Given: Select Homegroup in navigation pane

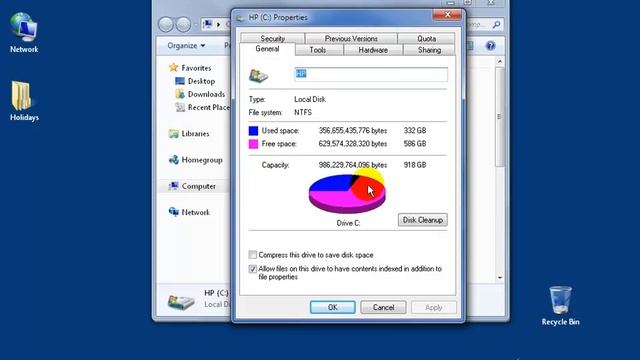Looking at the screenshot, I should (x=202, y=160).
